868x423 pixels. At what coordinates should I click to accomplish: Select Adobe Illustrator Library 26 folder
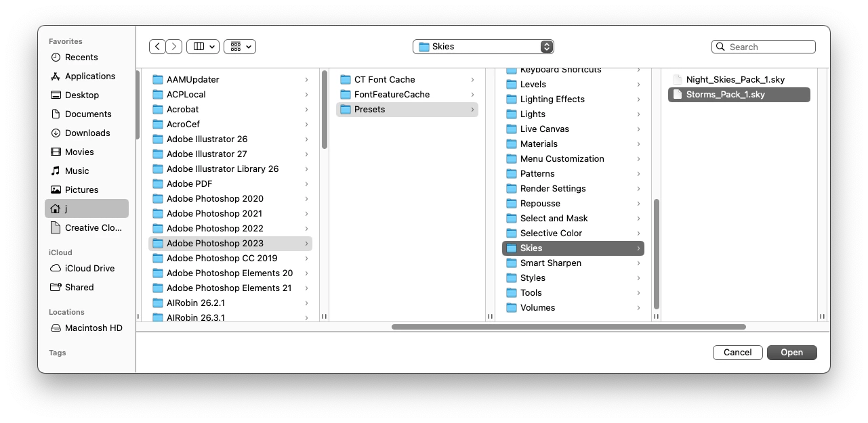point(230,169)
